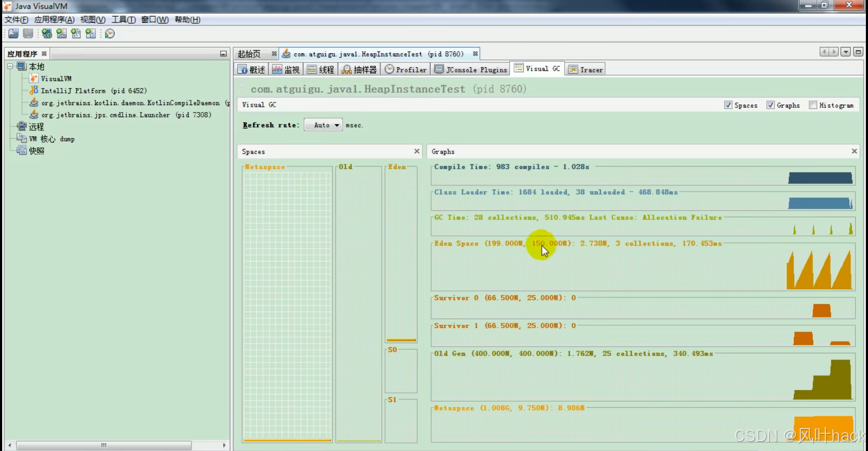Click the Compile Time graph

coord(643,177)
